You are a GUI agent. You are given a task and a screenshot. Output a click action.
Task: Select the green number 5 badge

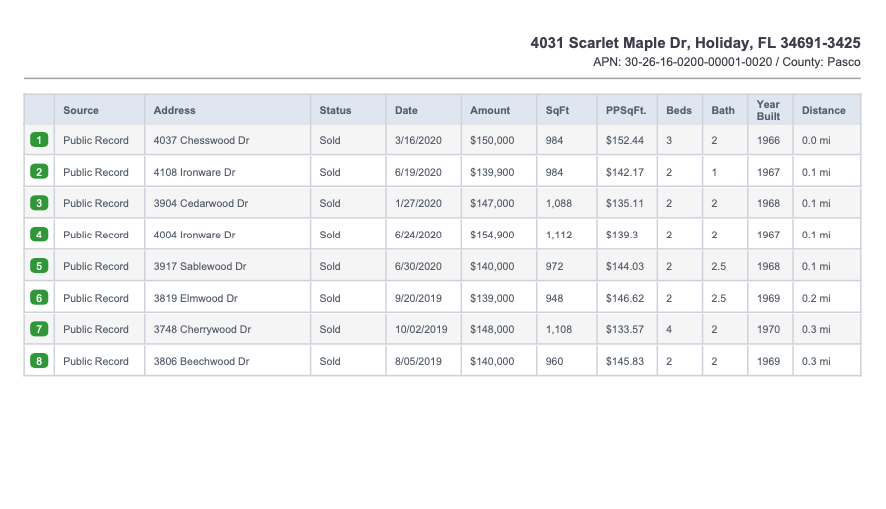[39, 266]
